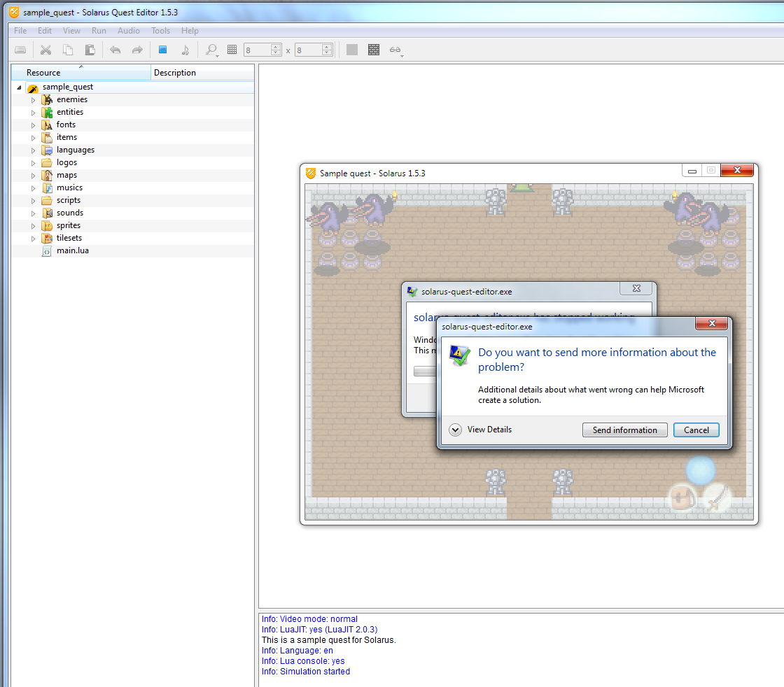The height and width of the screenshot is (687, 784).
Task: Click the glasses show entities icon
Action: pos(395,50)
